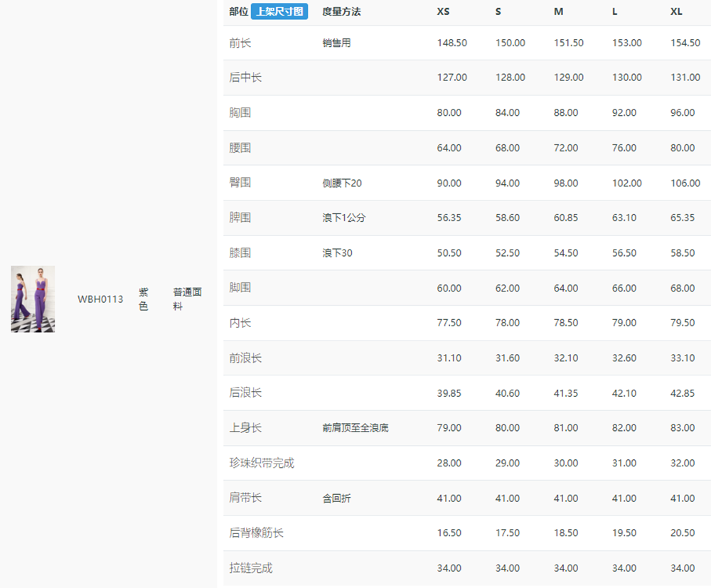Click the 浪下30 measurement method

pos(337,253)
